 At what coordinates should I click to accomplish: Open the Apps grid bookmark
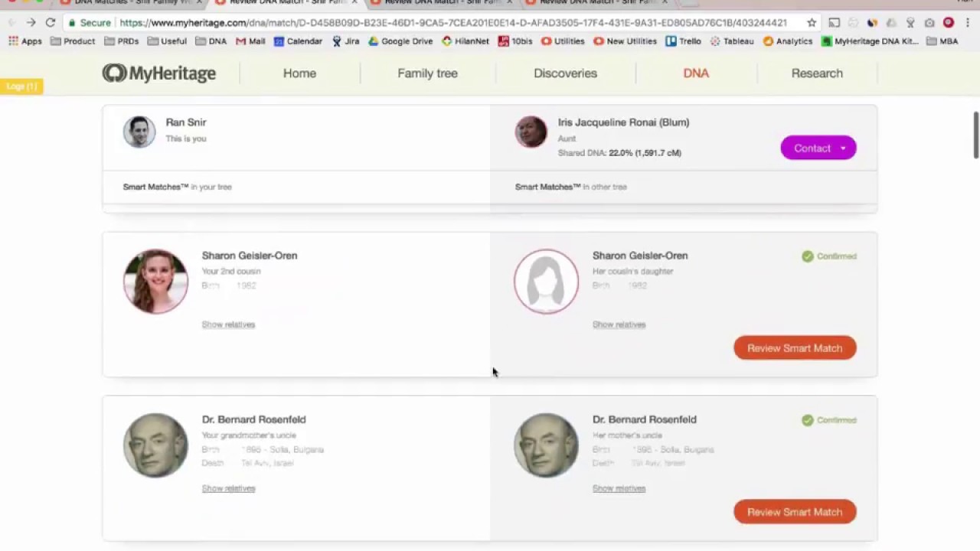tap(25, 41)
